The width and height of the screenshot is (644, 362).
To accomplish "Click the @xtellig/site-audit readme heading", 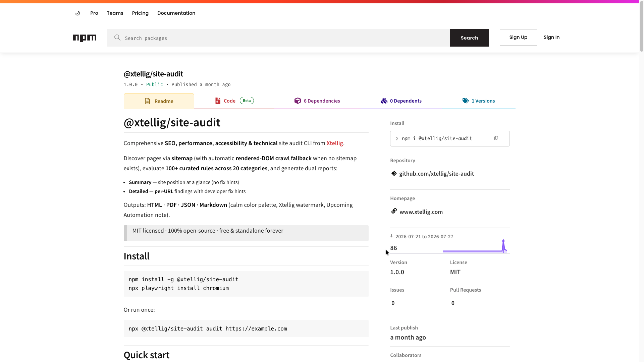I will click(172, 122).
